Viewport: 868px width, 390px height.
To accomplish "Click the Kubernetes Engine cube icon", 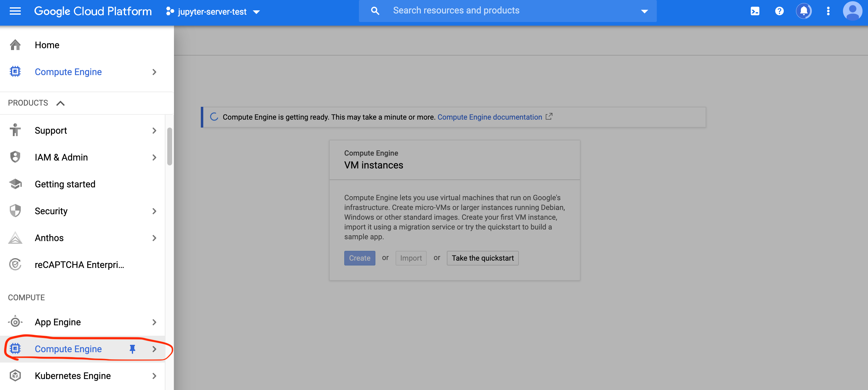I will click(x=15, y=376).
